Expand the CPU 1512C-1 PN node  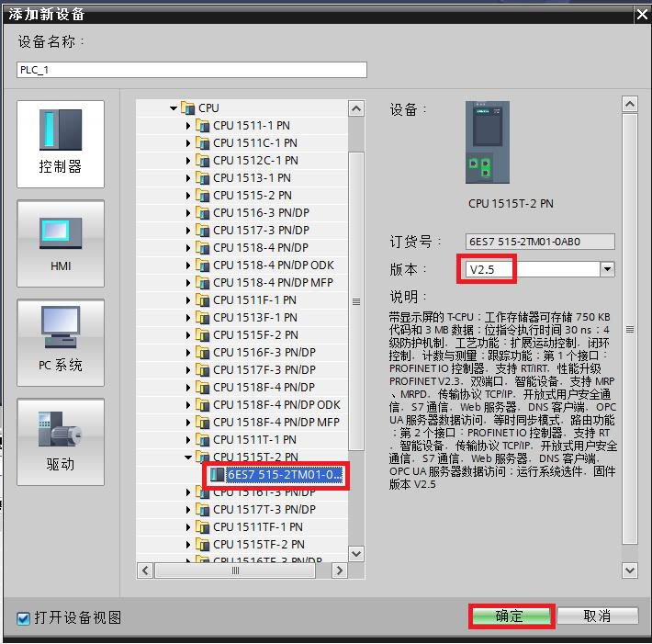[188, 161]
